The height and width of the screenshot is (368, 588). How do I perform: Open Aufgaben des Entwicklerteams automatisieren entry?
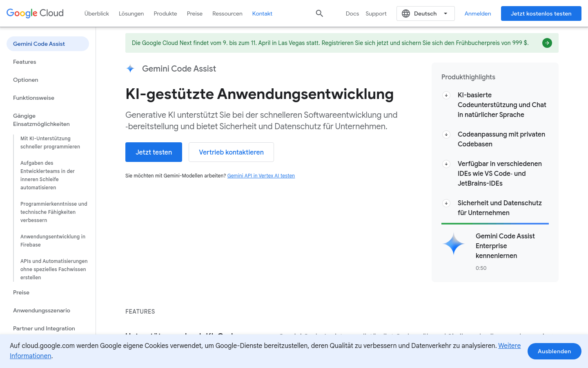[47, 175]
